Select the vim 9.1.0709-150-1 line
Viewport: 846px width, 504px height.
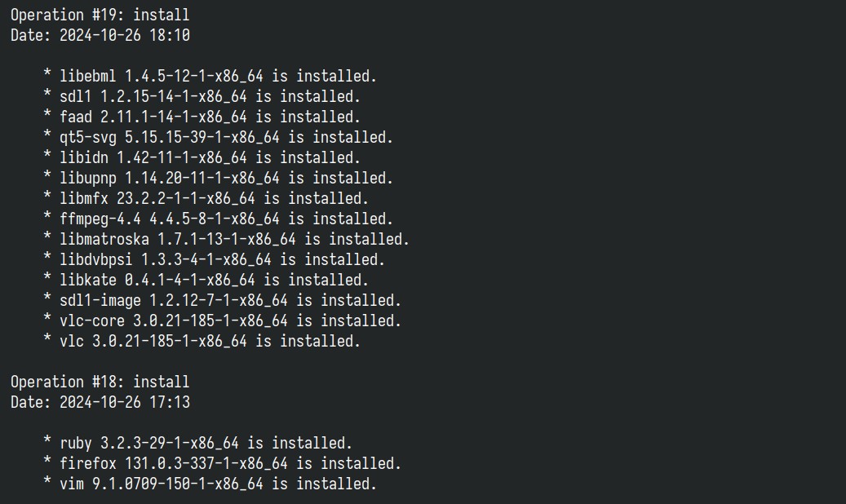[x=210, y=484]
